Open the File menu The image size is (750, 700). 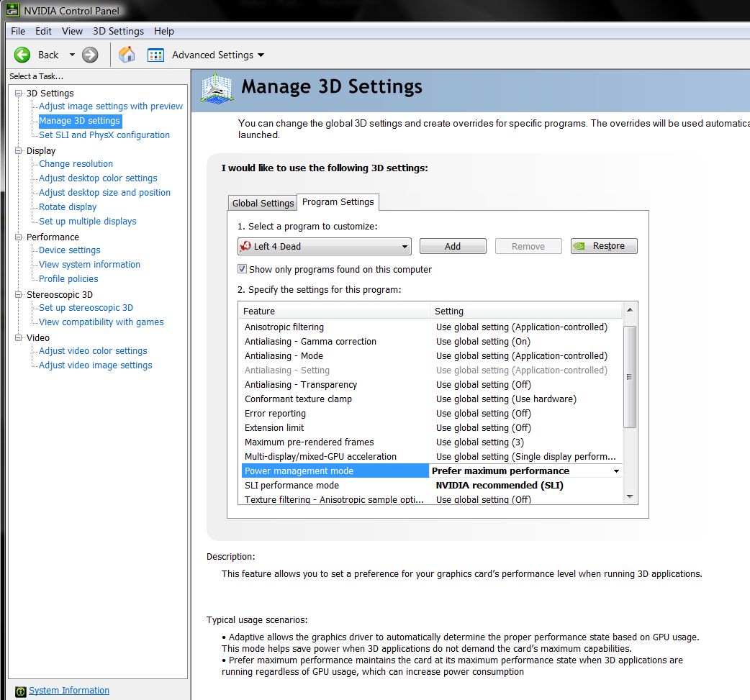pyautogui.click(x=18, y=31)
